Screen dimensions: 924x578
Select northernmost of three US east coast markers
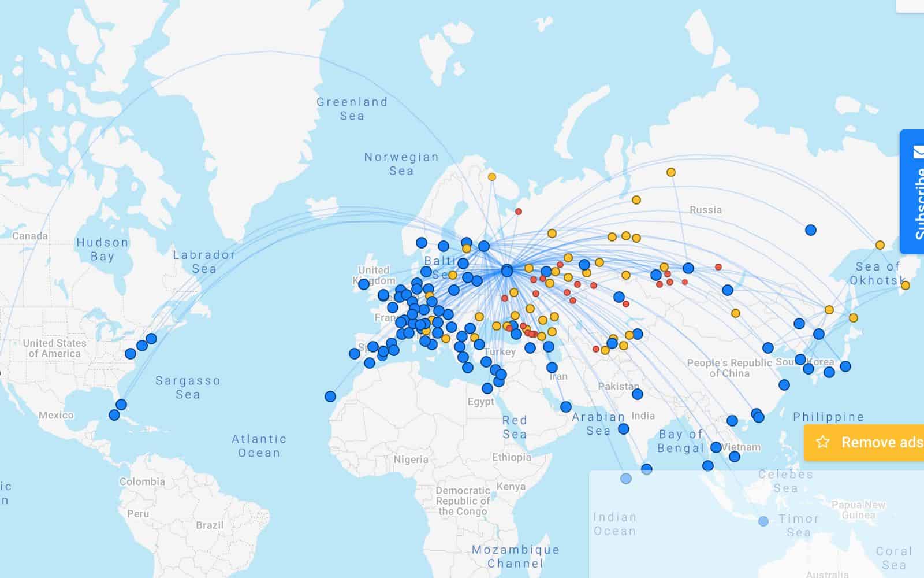click(x=151, y=339)
